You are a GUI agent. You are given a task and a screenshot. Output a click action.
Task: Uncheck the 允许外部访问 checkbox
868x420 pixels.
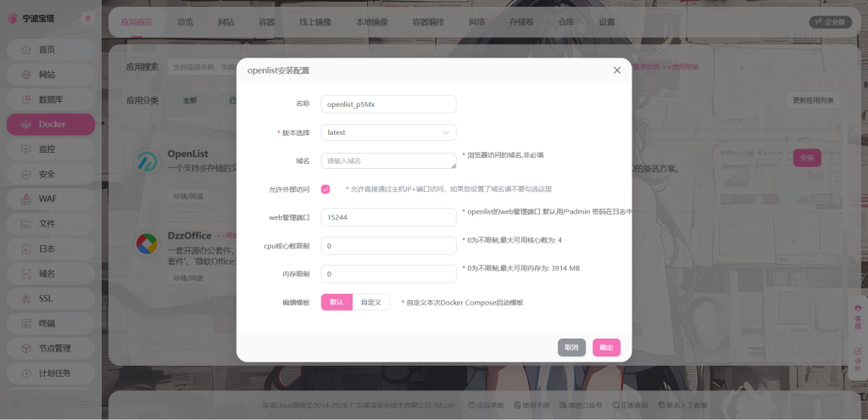(325, 189)
